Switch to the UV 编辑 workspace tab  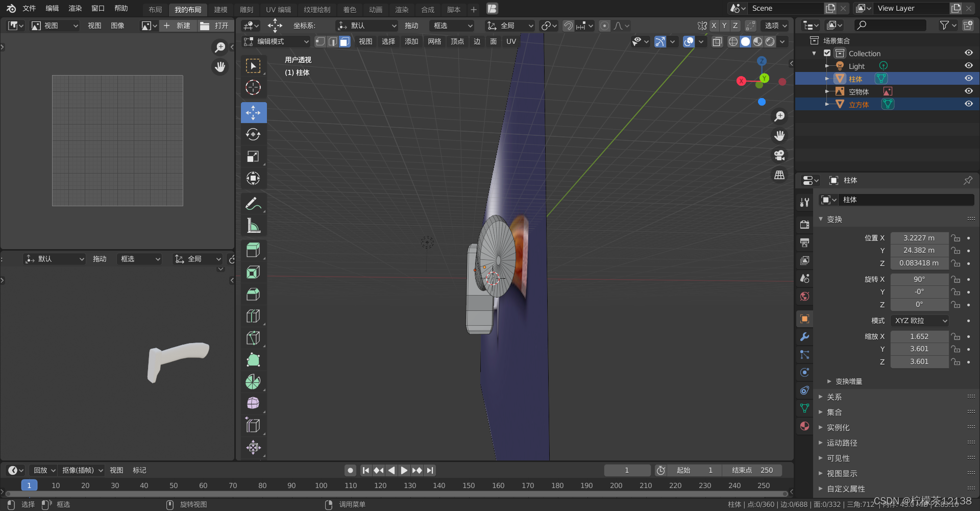coord(279,9)
